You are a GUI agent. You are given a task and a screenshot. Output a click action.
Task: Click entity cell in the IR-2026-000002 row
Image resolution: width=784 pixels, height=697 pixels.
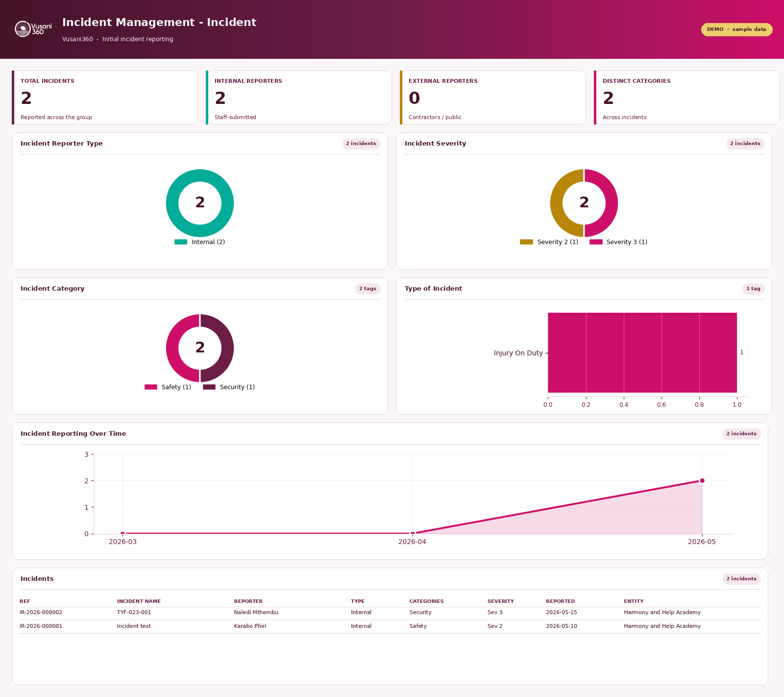point(662,612)
